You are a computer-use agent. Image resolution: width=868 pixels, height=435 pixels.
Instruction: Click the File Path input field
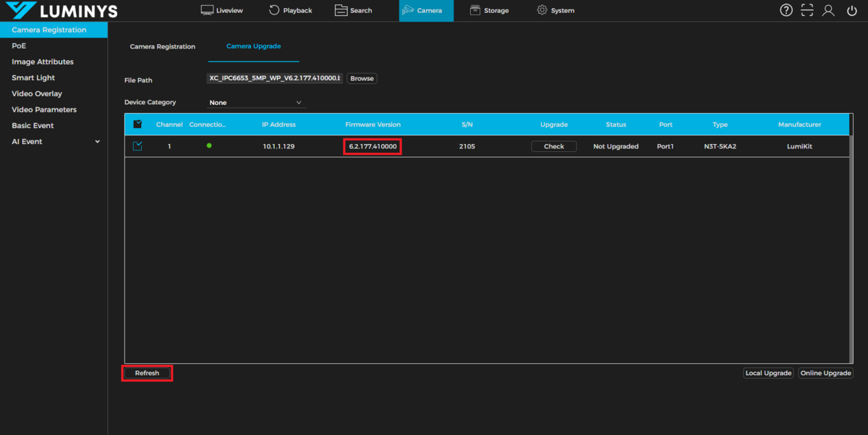pyautogui.click(x=274, y=78)
